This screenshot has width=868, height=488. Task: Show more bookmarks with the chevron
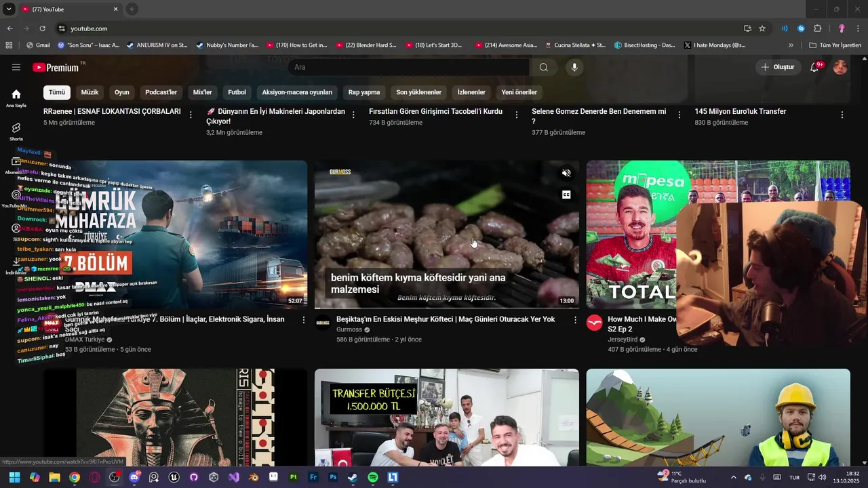click(x=791, y=45)
